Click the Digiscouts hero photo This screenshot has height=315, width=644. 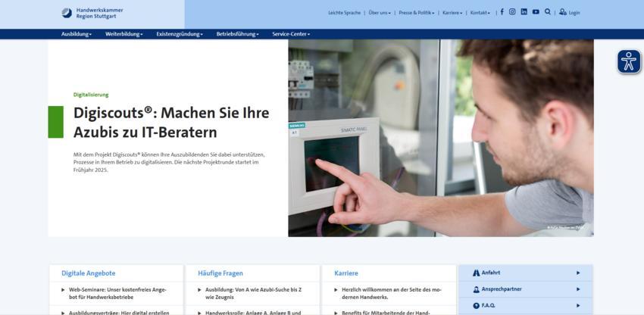point(441,138)
